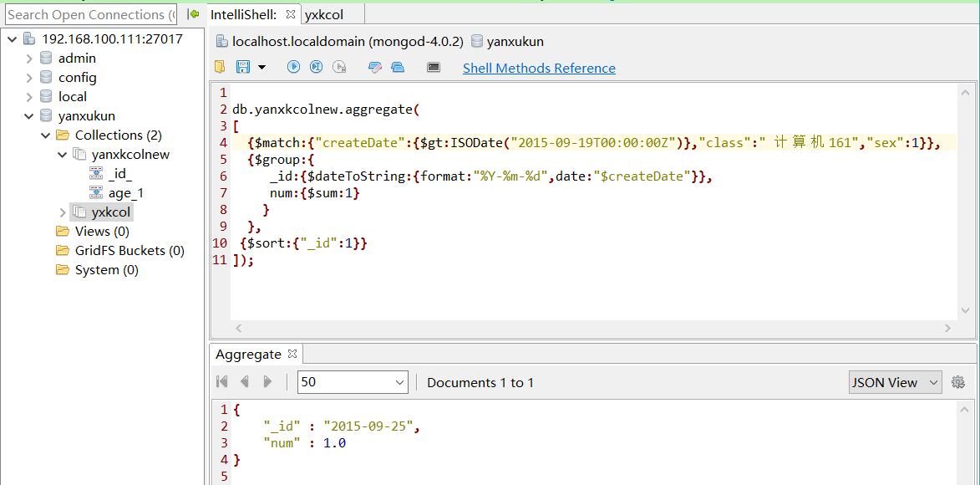Screen dimensions: 980x485
Task: Go to next page of results
Action: (267, 382)
